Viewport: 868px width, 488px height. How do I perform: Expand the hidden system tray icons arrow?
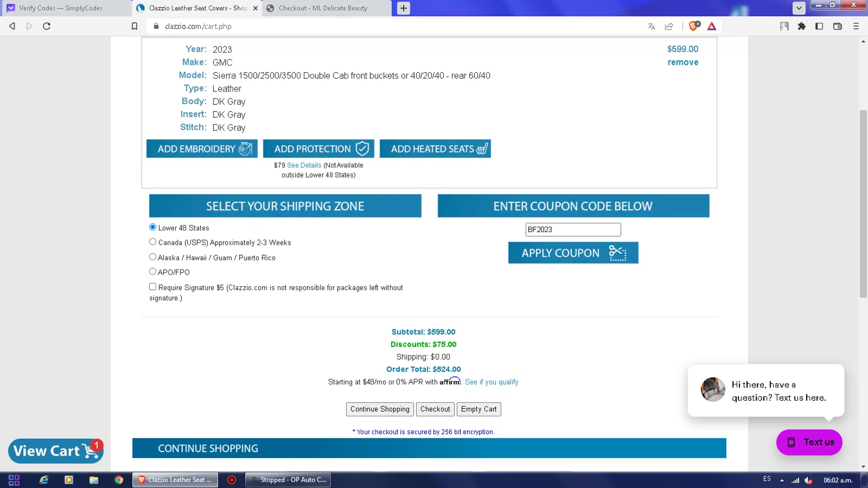pos(782,480)
